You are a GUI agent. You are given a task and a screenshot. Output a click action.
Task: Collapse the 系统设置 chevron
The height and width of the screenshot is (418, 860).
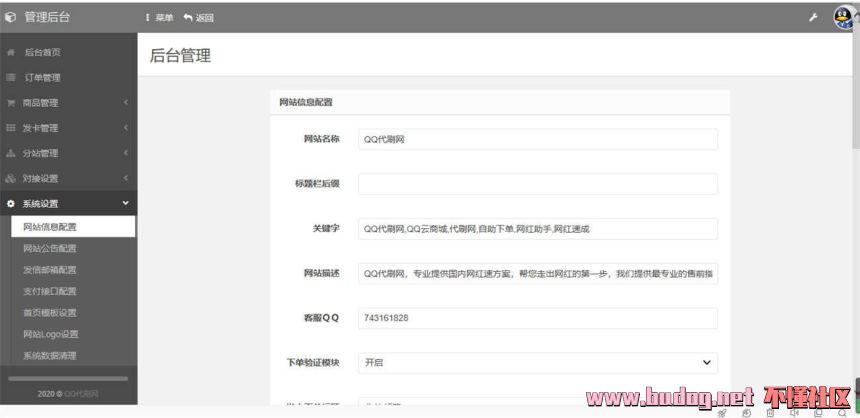[x=126, y=204]
